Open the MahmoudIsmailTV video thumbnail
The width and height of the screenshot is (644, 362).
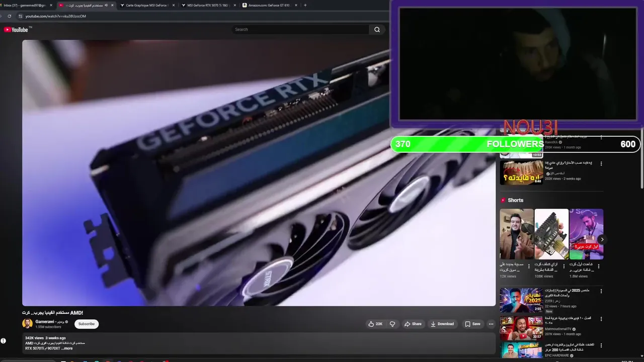point(521,328)
